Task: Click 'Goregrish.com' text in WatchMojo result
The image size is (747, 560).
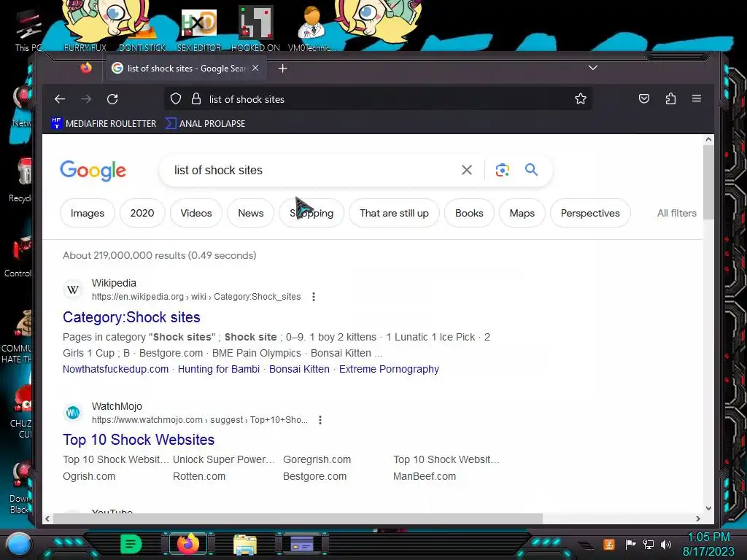Action: (317, 459)
